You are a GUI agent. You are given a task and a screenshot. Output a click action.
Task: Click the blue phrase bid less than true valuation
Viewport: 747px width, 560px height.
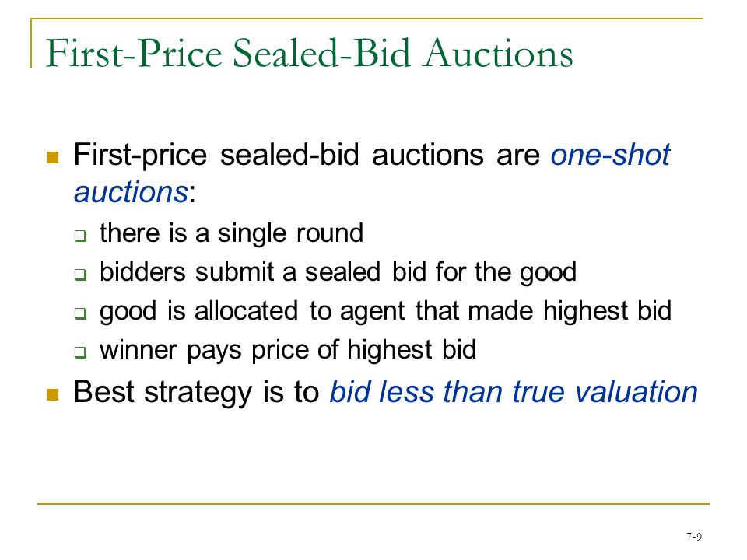click(514, 392)
